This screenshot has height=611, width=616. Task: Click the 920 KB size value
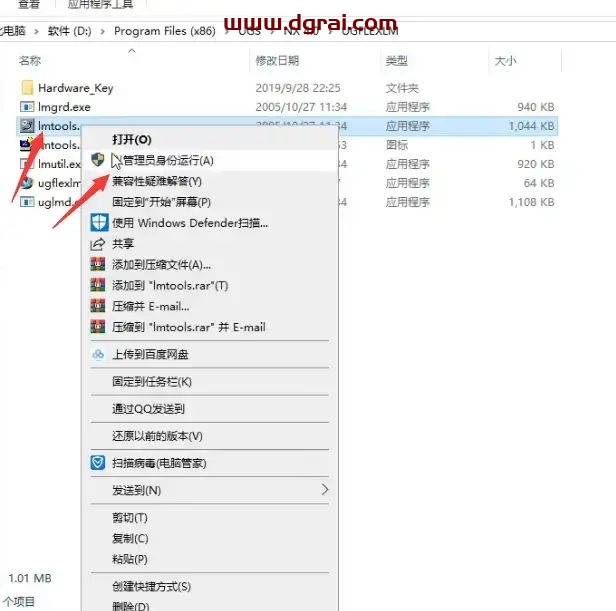[535, 164]
